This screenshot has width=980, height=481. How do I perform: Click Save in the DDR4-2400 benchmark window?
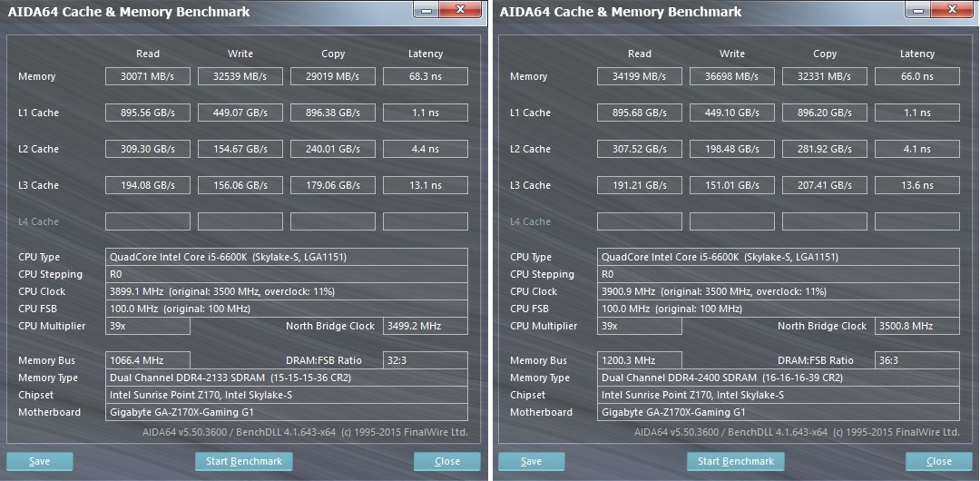(x=531, y=461)
